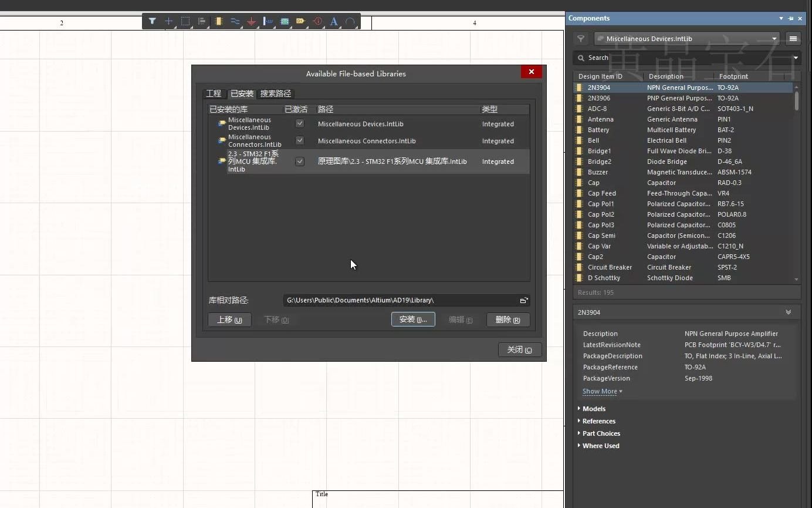Choose the Move Object cross tool

click(168, 21)
